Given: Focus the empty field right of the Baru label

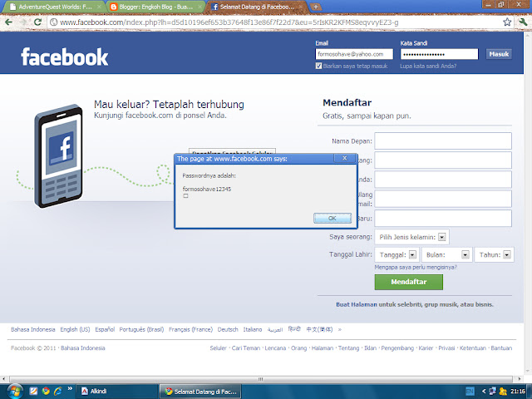Looking at the screenshot, I should pyautogui.click(x=443, y=218).
